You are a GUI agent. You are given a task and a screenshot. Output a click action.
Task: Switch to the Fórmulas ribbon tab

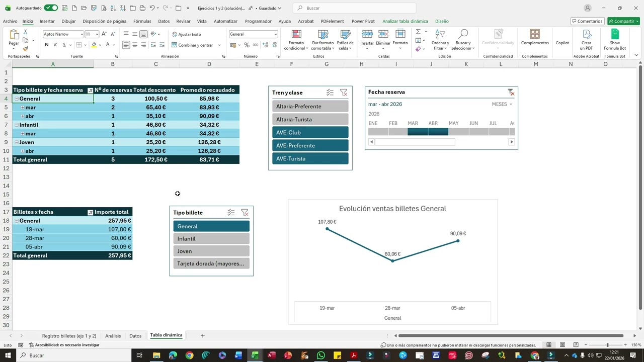pos(142,21)
